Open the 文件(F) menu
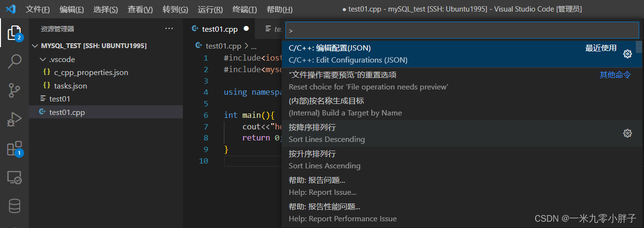This screenshot has height=228, width=644. (x=38, y=10)
